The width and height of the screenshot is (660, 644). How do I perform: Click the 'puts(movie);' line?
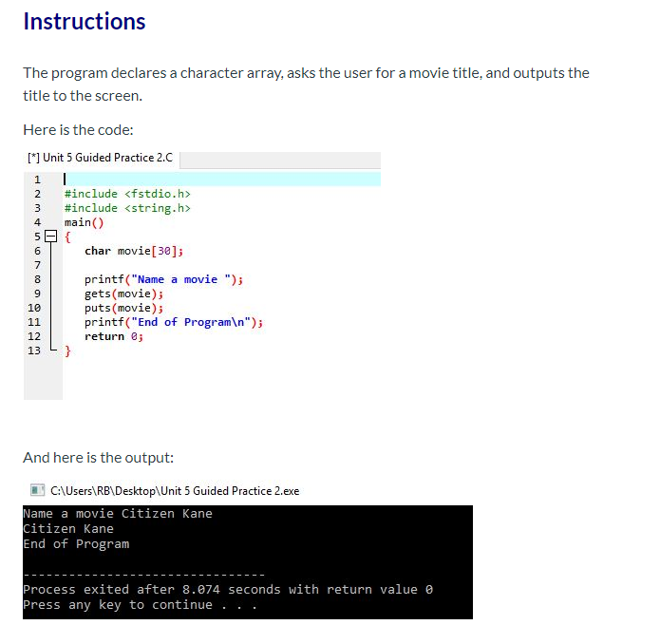point(123,308)
